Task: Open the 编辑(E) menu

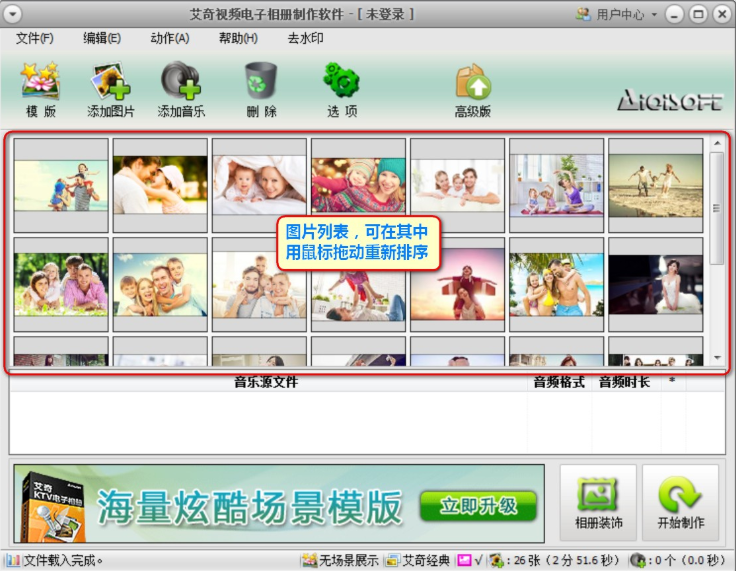Action: [x=102, y=38]
